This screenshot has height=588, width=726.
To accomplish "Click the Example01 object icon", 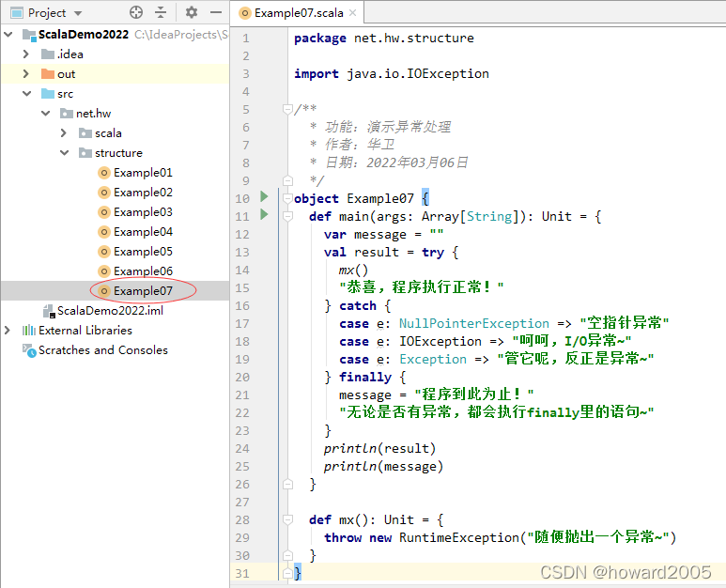I will pos(104,173).
